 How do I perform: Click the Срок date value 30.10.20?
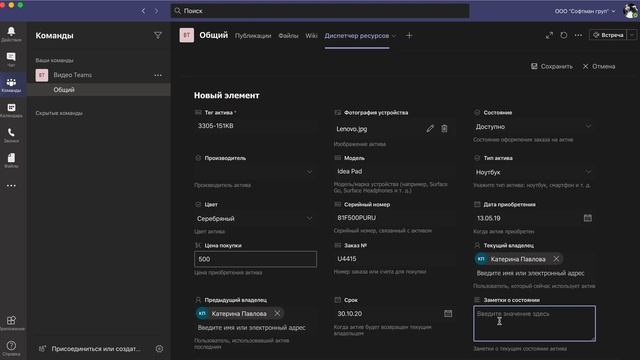349,313
